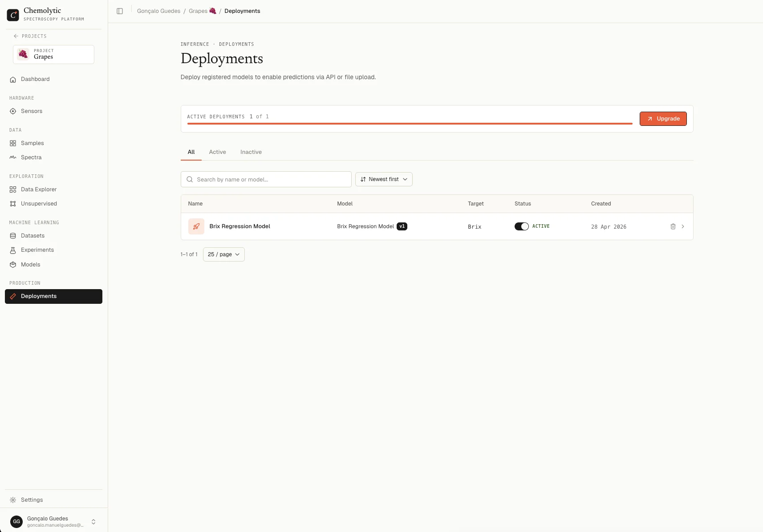
Task: Open the Models page
Action: (x=53, y=265)
